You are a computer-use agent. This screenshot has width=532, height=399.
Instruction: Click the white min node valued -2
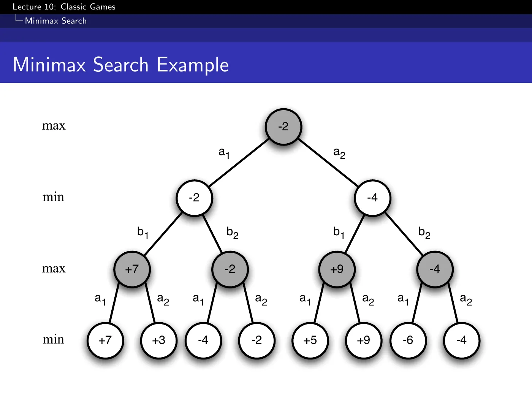[194, 198]
